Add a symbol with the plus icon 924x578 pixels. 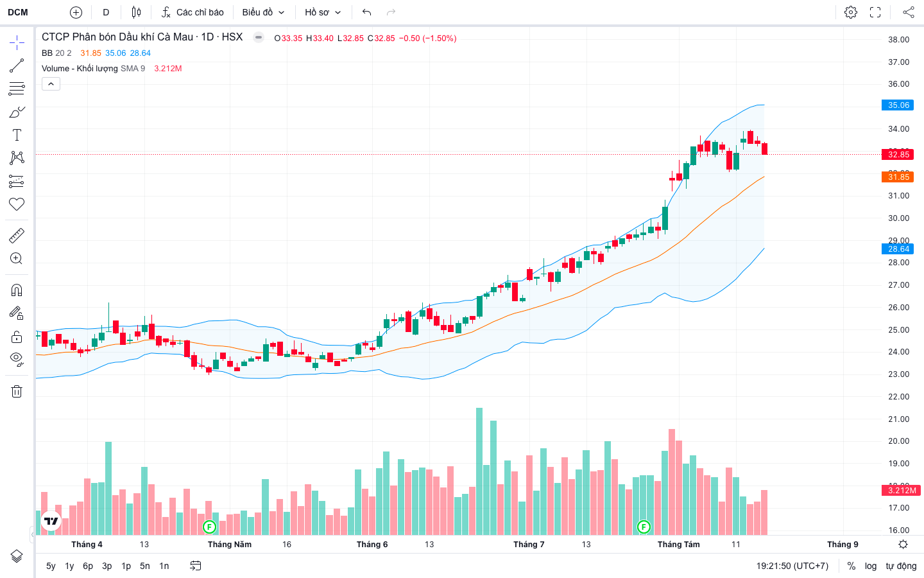pyautogui.click(x=76, y=12)
